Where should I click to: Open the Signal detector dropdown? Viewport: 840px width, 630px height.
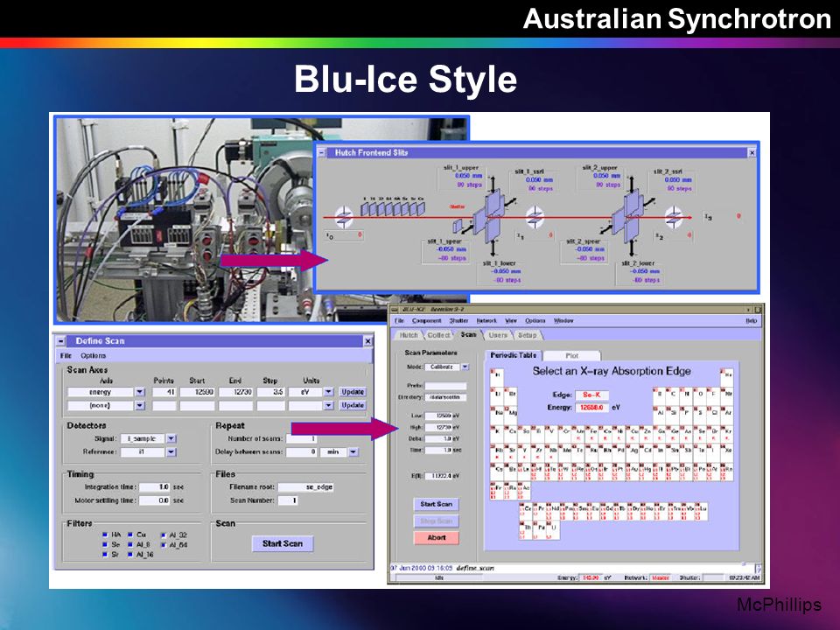[x=171, y=438]
